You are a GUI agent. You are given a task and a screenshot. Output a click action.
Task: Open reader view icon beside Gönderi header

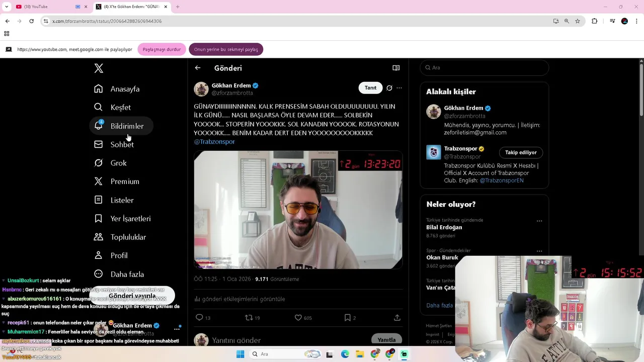coord(396,68)
